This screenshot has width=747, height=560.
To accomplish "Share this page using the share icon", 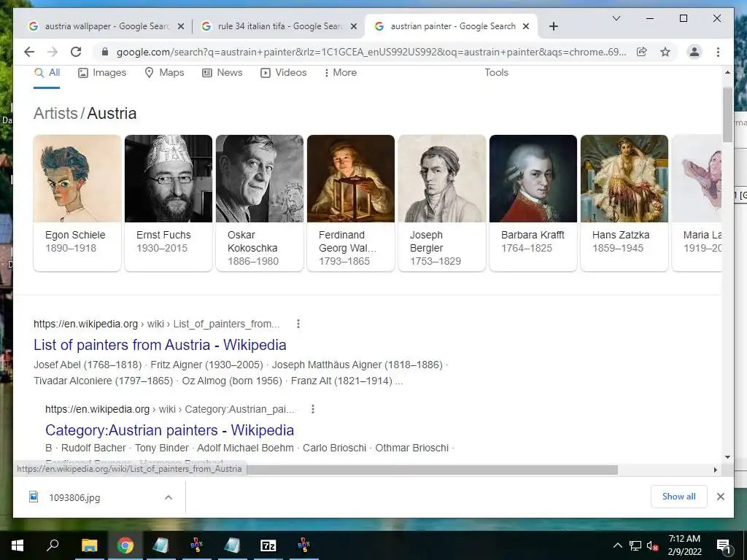I will [x=642, y=52].
